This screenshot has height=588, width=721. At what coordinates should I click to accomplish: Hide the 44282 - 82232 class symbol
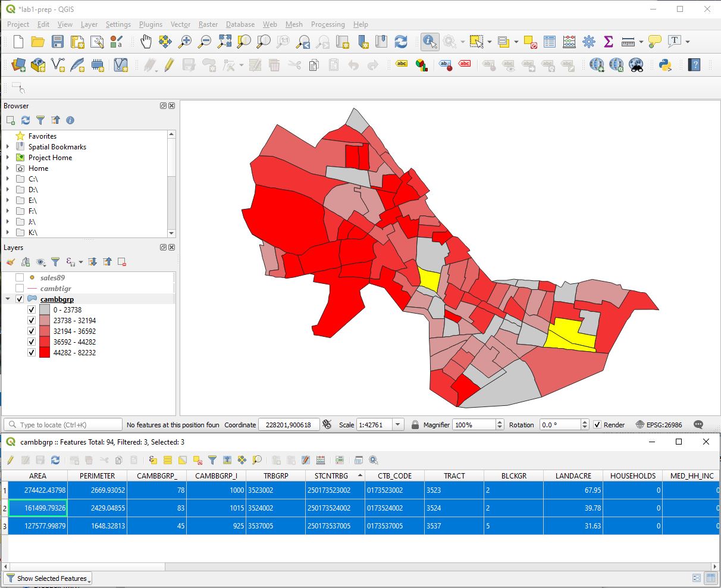point(32,352)
